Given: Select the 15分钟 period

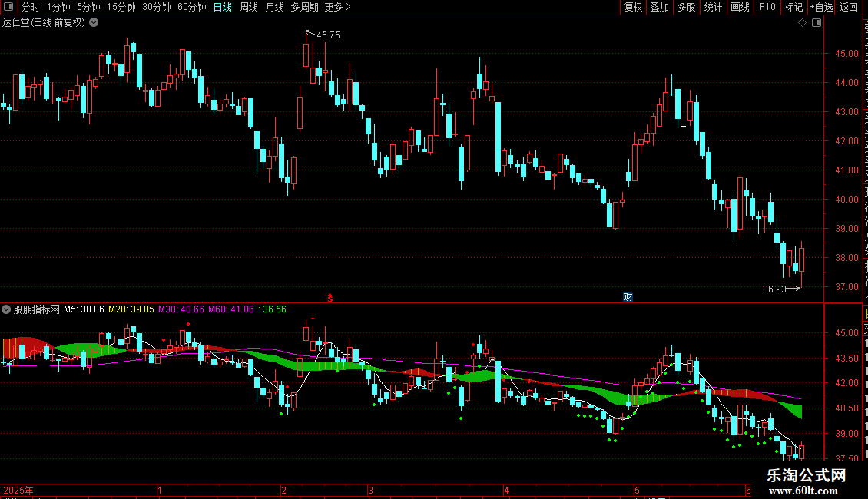Looking at the screenshot, I should tap(121, 7).
